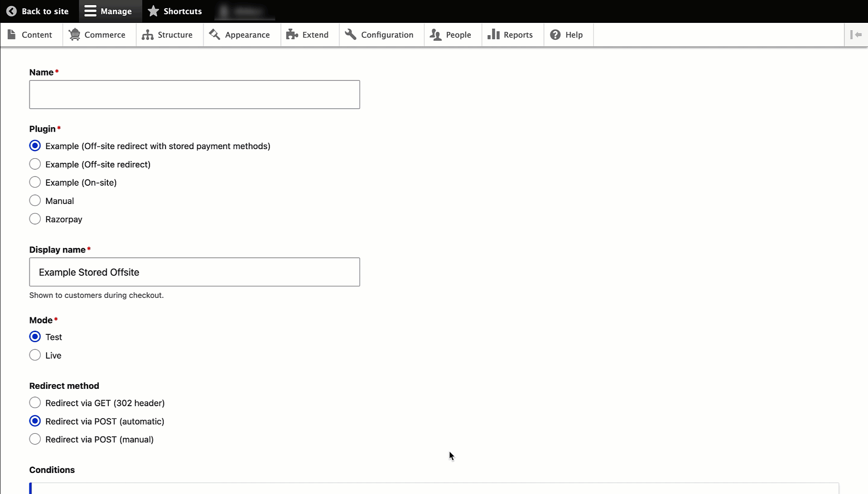Open the Help menu label

pyautogui.click(x=574, y=35)
